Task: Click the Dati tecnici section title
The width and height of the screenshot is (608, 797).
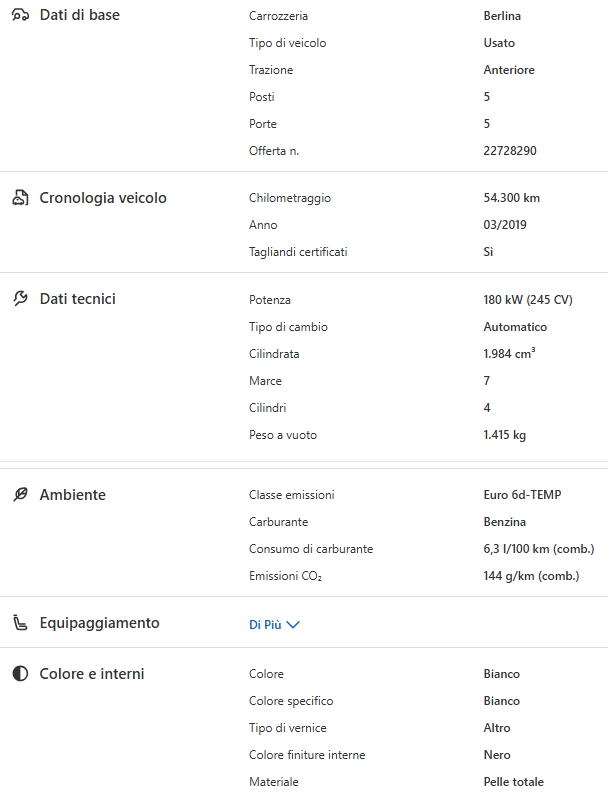Action: click(x=78, y=299)
